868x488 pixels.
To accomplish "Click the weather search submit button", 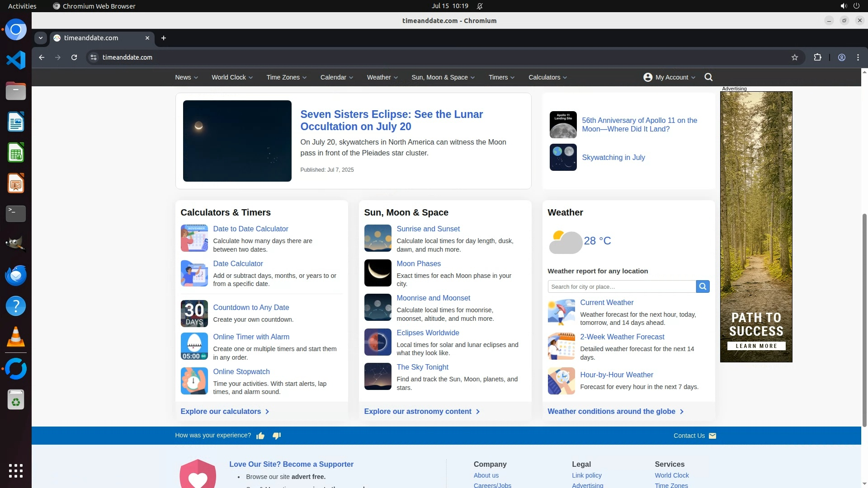I will pyautogui.click(x=703, y=286).
